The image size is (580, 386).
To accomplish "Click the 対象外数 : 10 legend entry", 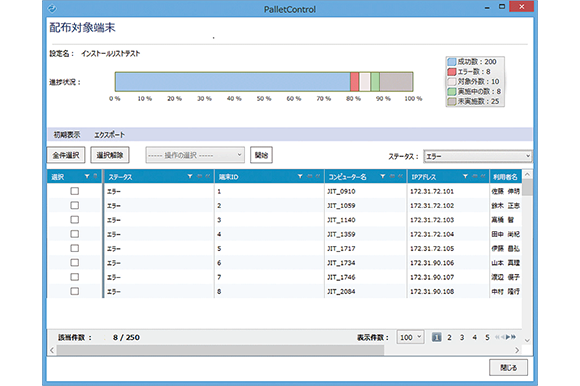I will pyautogui.click(x=473, y=81).
